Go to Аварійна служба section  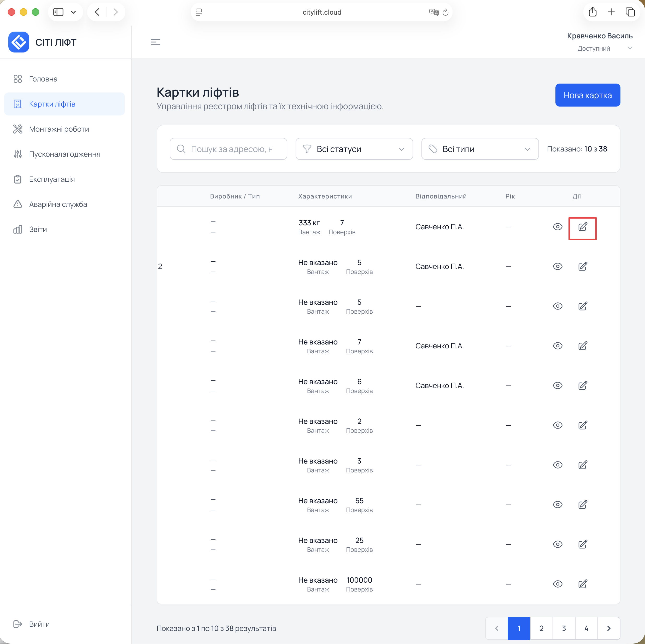click(58, 204)
